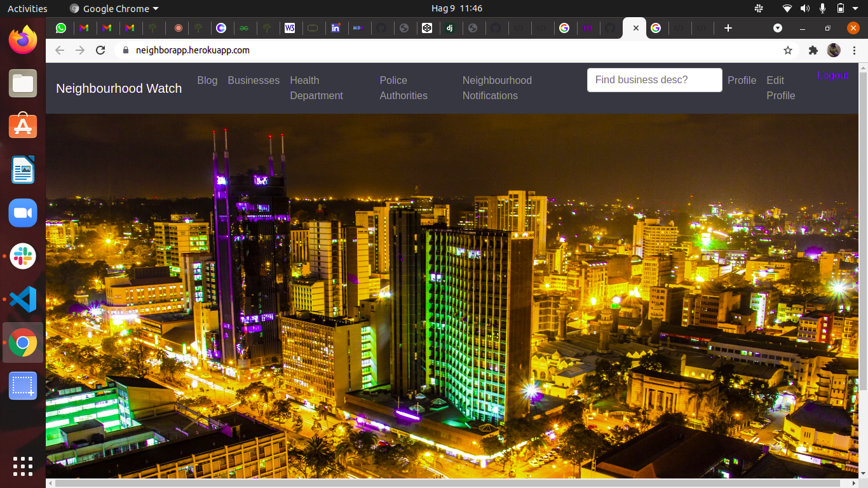Click inside the Find business search field

[654, 80]
